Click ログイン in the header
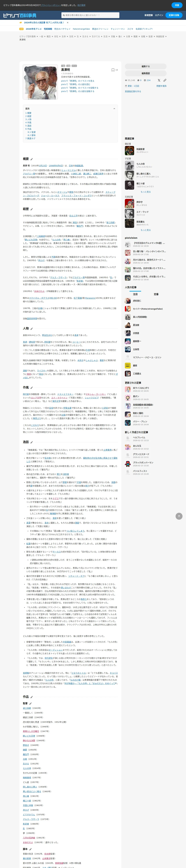 click(159, 15)
